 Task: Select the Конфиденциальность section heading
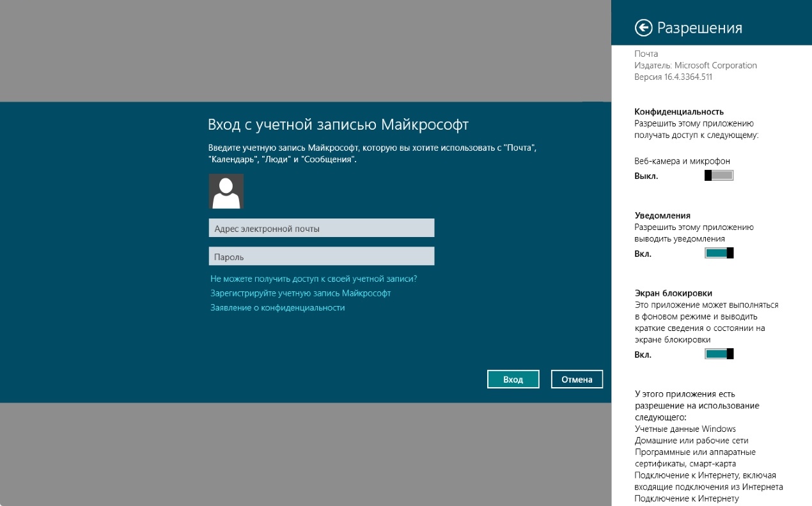pos(679,111)
